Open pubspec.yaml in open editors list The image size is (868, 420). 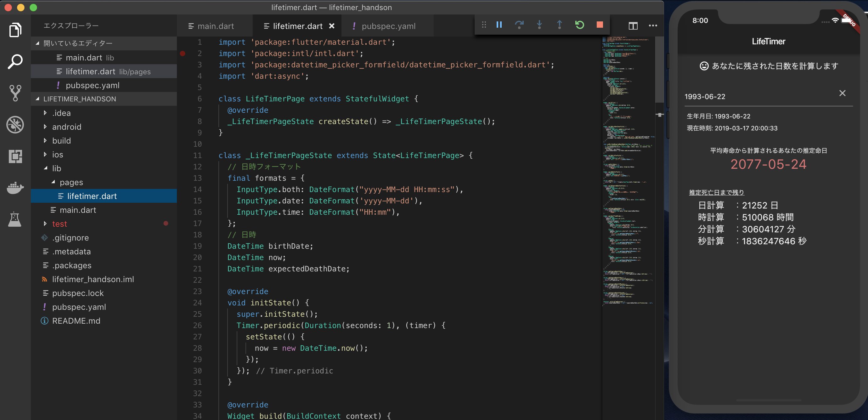tap(104, 85)
